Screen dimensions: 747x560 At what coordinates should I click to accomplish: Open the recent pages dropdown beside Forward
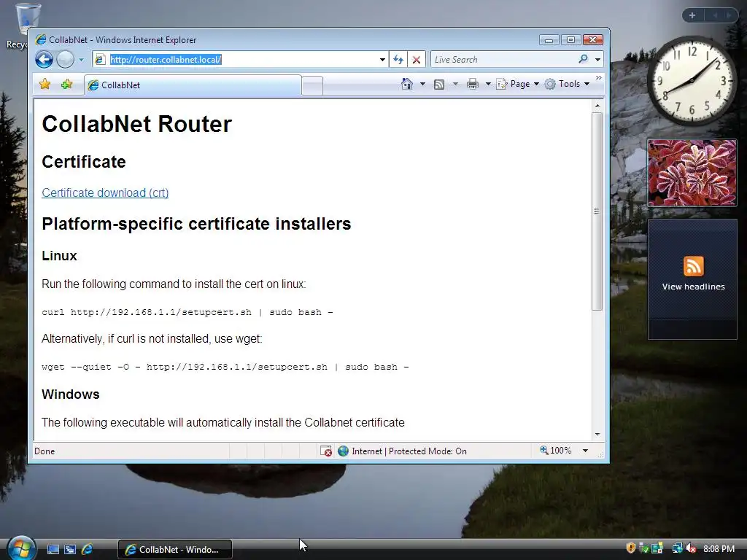[x=81, y=60]
